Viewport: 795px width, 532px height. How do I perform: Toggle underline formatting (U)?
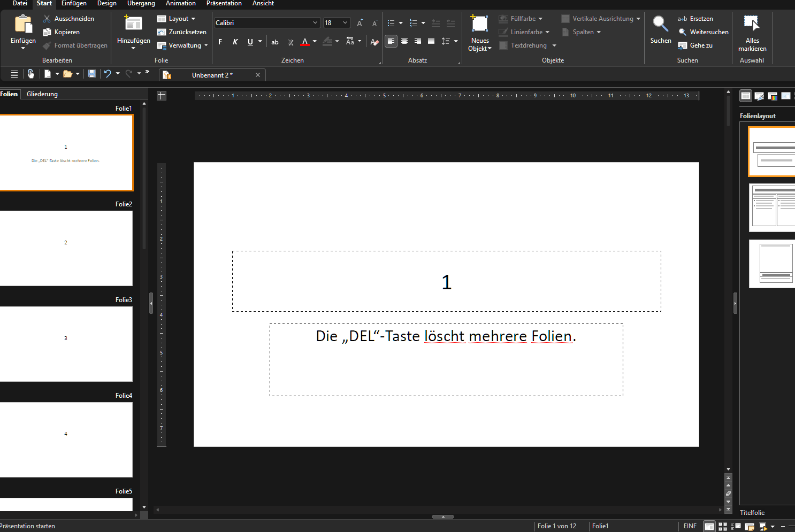point(250,42)
